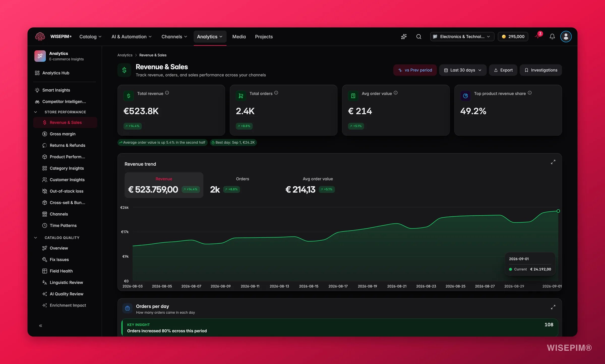Screen dimensions: 605x364
Task: Click the credits balance 295,000
Action: pos(513,37)
